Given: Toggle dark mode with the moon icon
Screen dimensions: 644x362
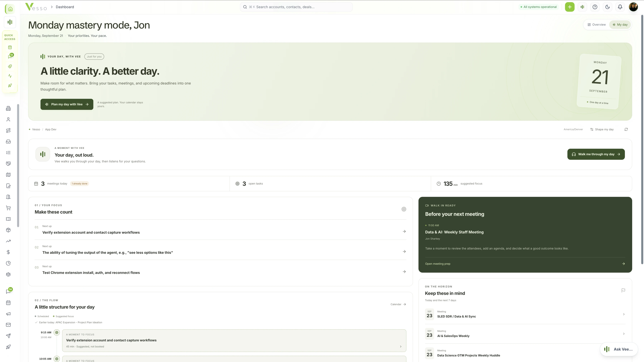Looking at the screenshot, I should (x=608, y=7).
